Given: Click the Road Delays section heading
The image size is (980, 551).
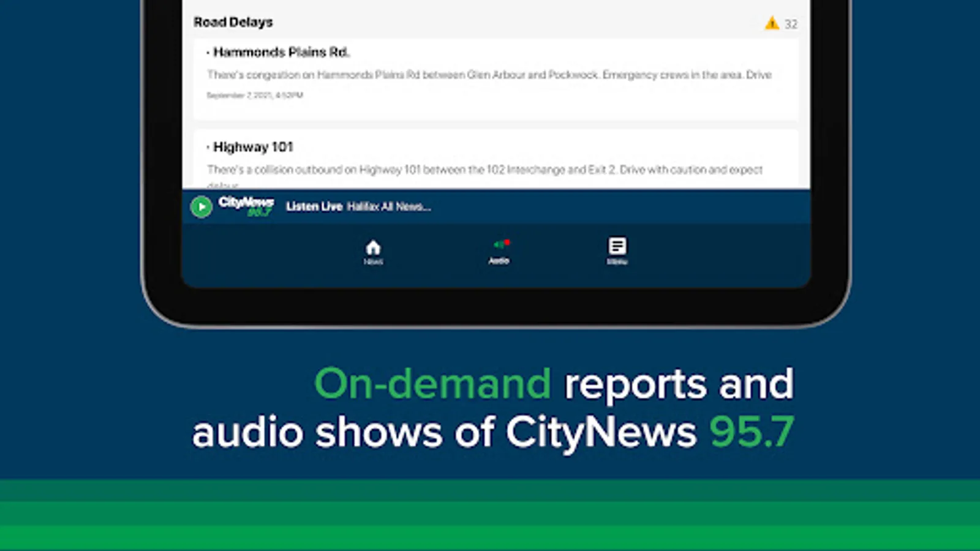Looking at the screenshot, I should [233, 22].
